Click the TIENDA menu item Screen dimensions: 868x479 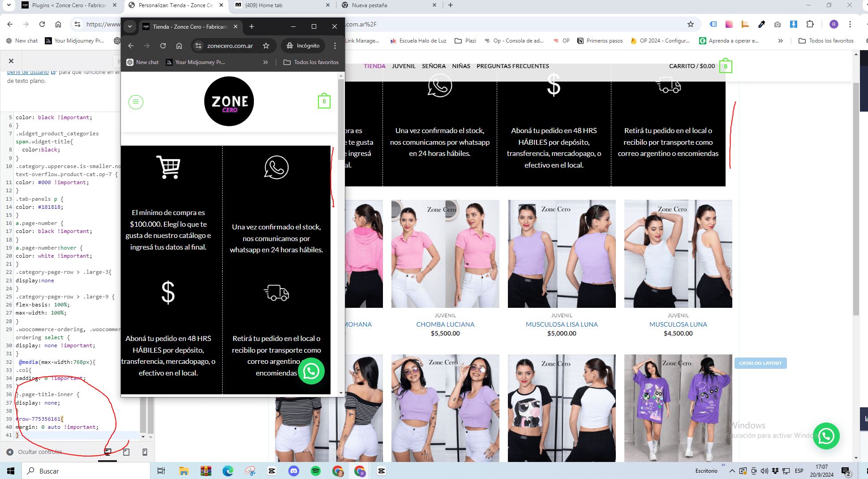coord(374,66)
